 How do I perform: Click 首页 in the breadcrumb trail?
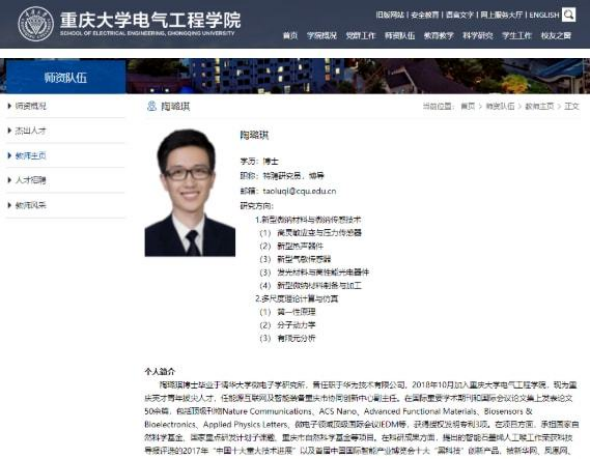(x=468, y=106)
